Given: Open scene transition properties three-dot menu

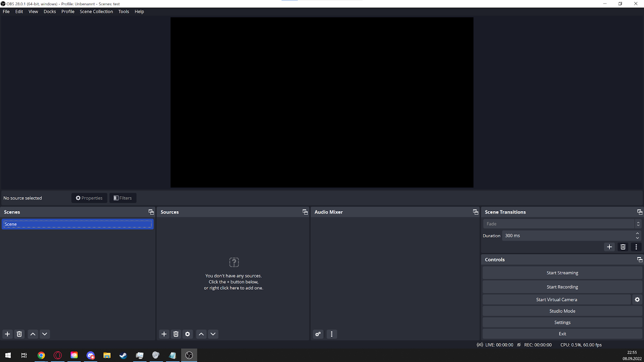Looking at the screenshot, I should [x=636, y=247].
